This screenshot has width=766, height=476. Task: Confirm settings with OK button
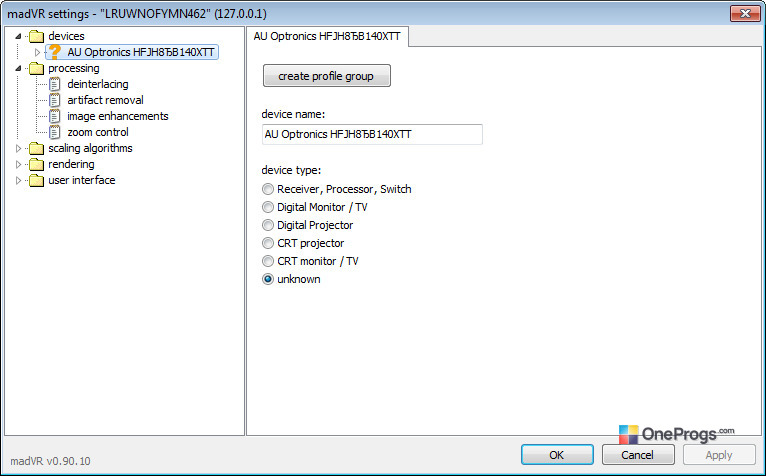(x=557, y=455)
